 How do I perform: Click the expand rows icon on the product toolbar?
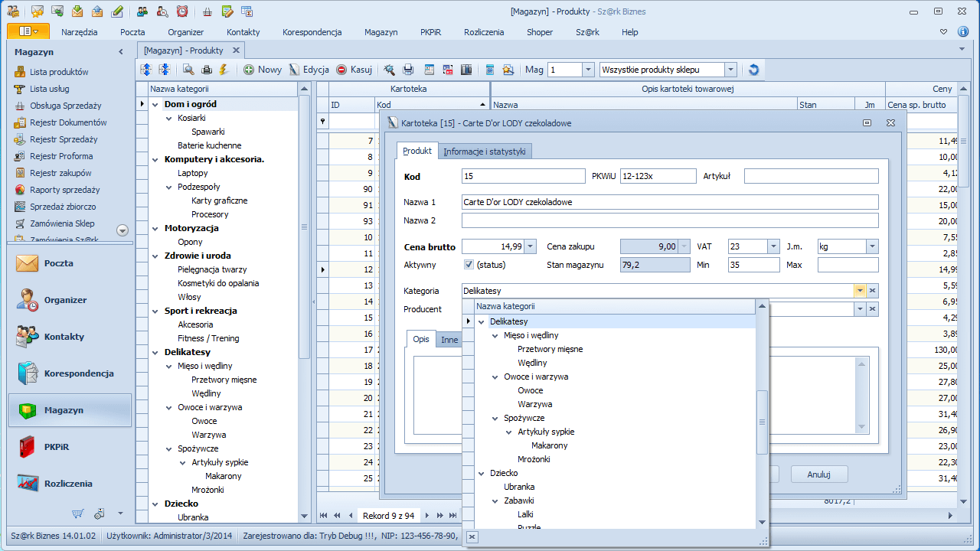[145, 69]
